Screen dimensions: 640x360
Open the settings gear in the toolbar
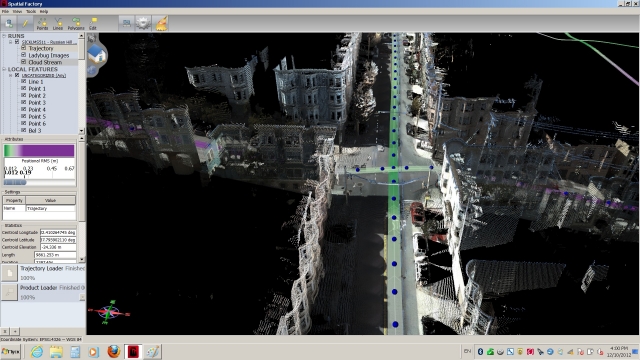143,23
